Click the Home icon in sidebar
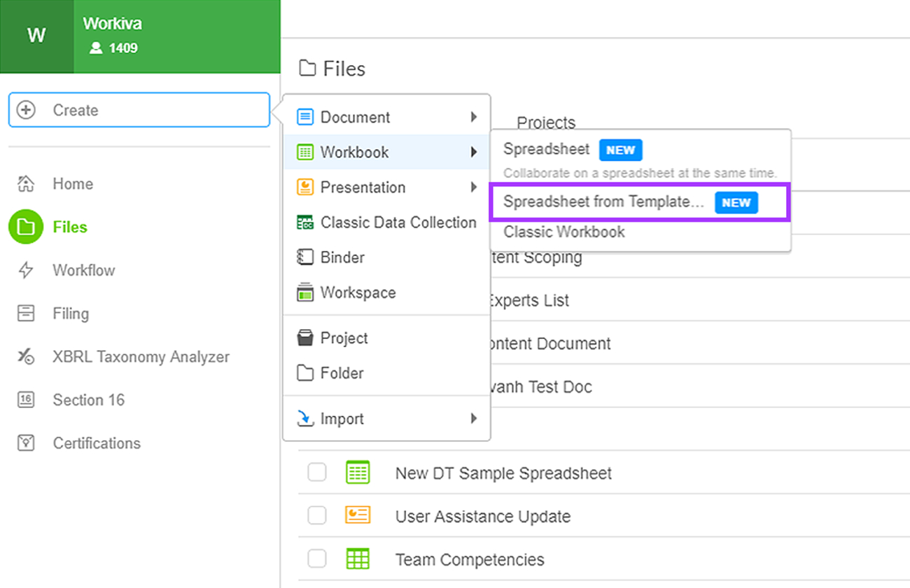This screenshot has width=910, height=588. coord(26,184)
